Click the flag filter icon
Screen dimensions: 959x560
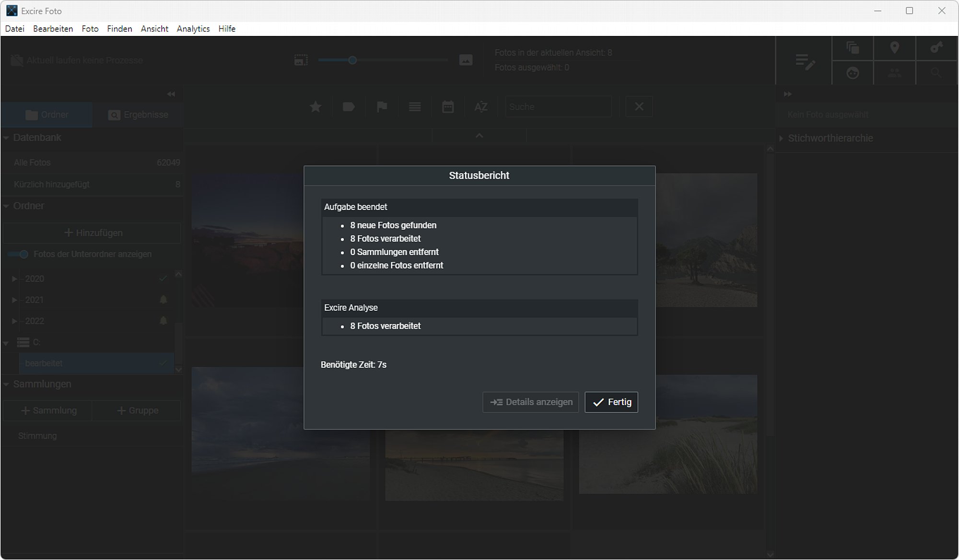point(382,106)
